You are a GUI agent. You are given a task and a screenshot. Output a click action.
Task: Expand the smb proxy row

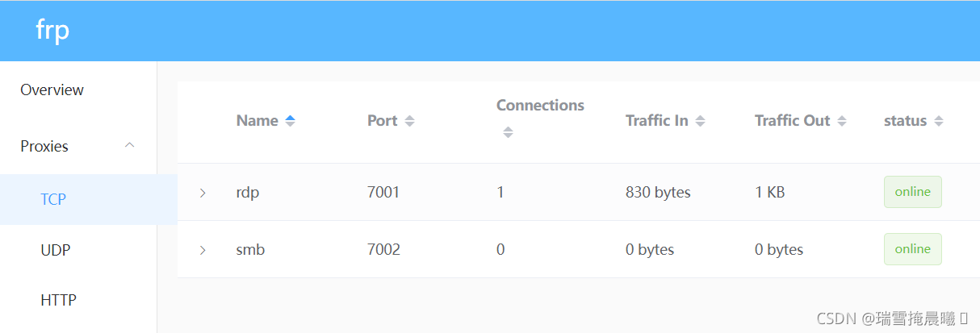pos(203,250)
